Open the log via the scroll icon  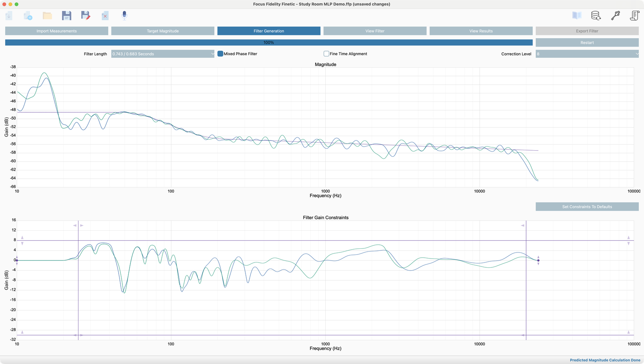click(635, 16)
